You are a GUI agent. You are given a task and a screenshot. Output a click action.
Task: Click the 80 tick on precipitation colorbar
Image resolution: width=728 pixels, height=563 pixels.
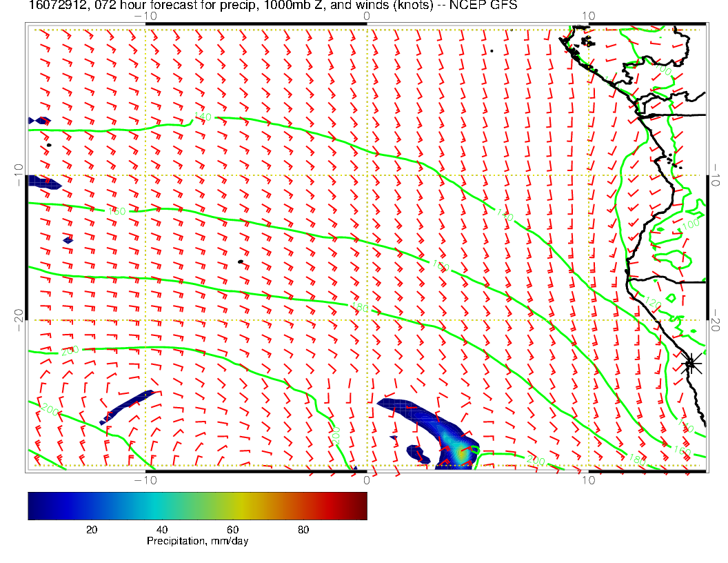click(303, 530)
